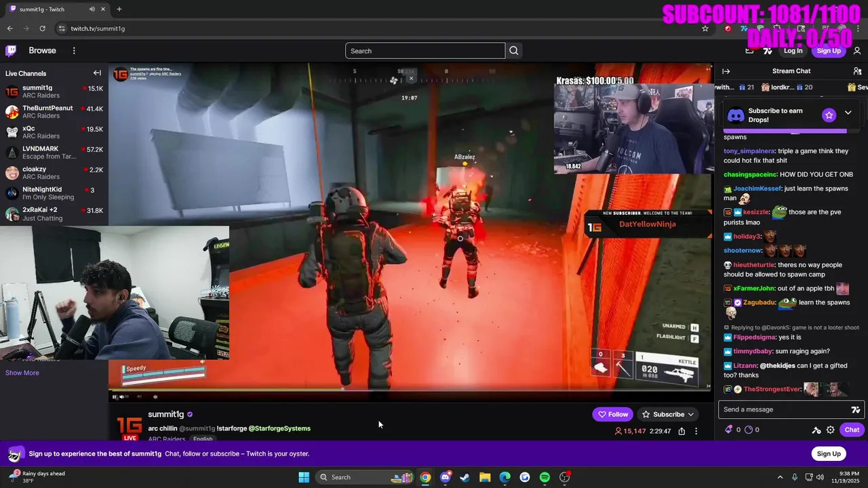Open summit1g in Live Channels list
The height and width of the screenshot is (488, 868).
pos(54,91)
